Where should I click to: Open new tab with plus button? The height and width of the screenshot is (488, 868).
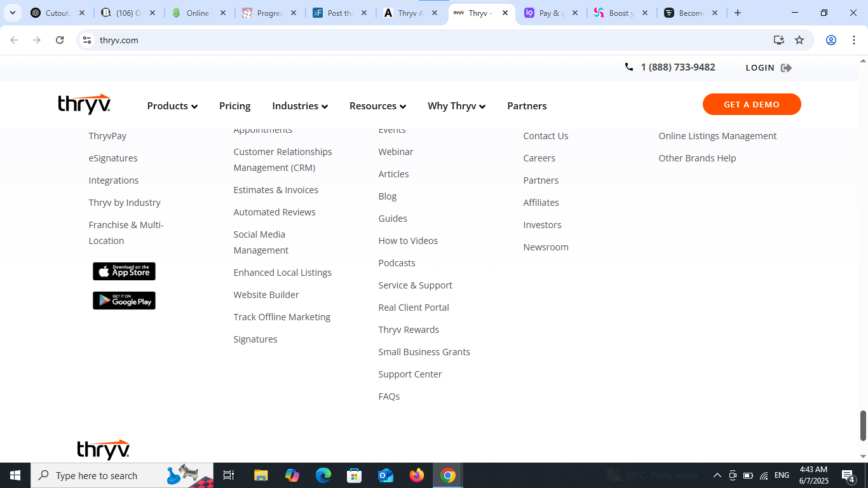pyautogui.click(x=737, y=13)
